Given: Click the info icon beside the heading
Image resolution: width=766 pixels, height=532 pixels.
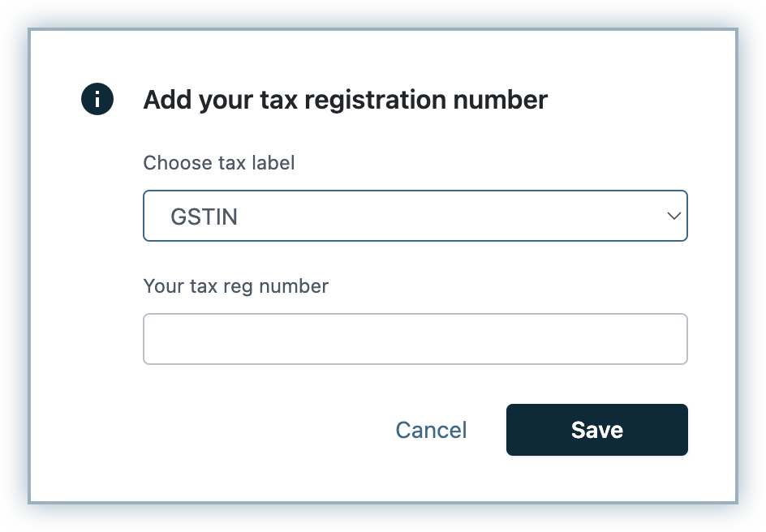Looking at the screenshot, I should pos(97,100).
